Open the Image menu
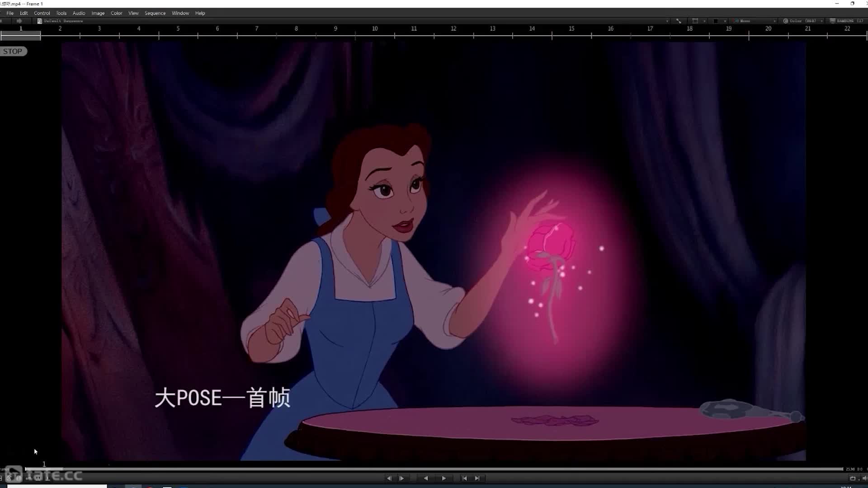The image size is (868, 488). point(98,13)
